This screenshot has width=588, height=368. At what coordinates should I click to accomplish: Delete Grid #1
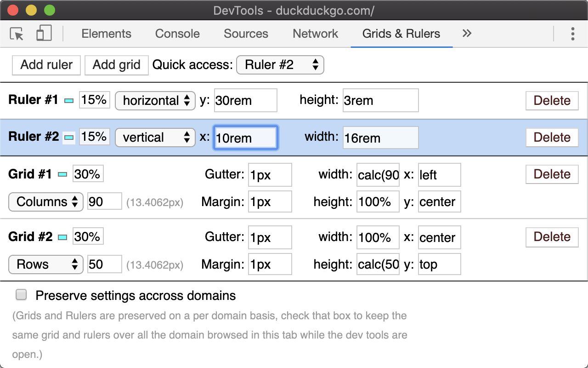click(552, 174)
